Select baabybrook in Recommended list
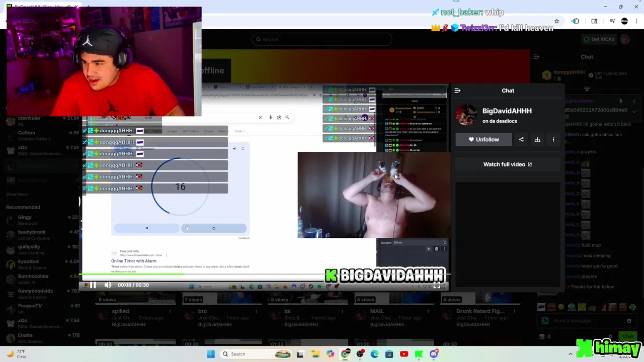Image resolution: width=644 pixels, height=362 pixels. tap(41, 235)
